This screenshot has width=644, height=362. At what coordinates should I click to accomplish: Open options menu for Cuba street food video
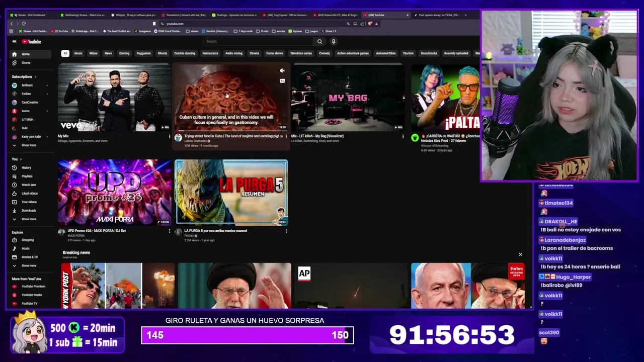click(286, 136)
